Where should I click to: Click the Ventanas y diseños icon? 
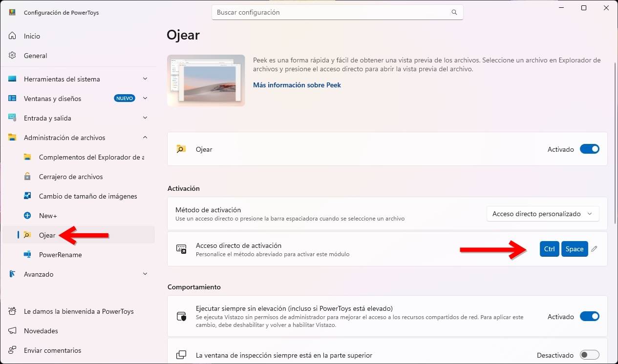(x=13, y=99)
